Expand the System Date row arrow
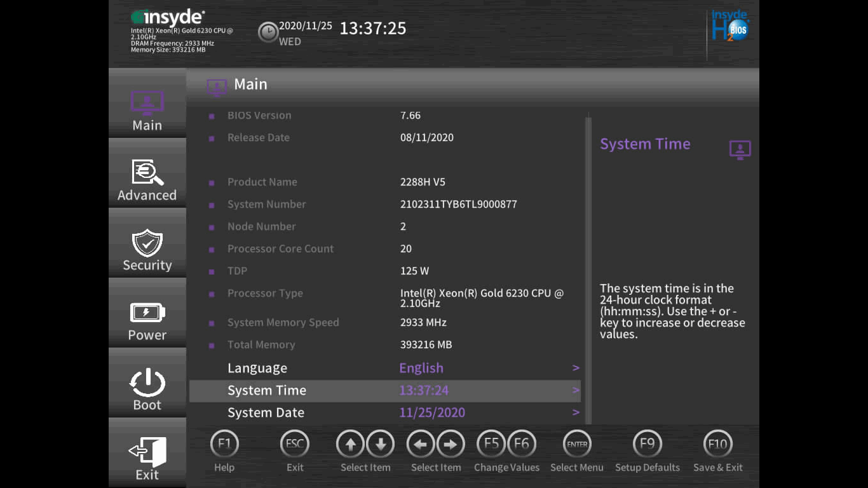Screen dimensions: 868x488 575,412
